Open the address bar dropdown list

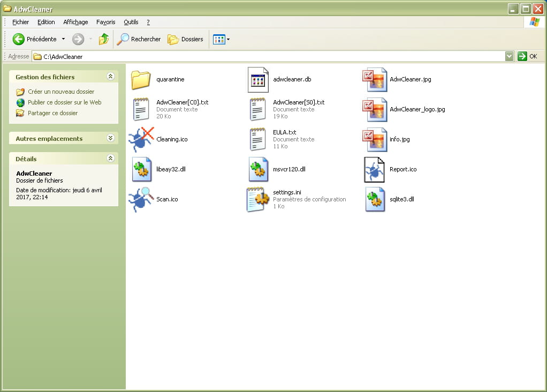point(509,56)
